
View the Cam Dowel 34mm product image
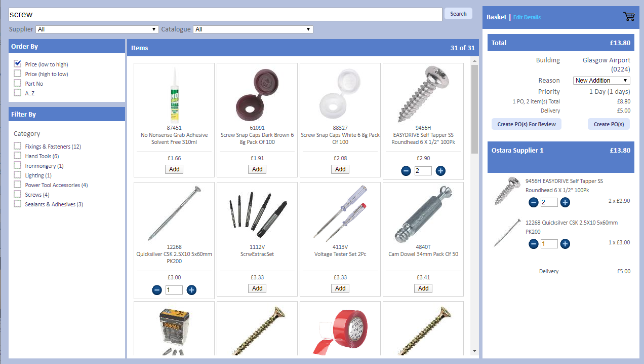423,213
